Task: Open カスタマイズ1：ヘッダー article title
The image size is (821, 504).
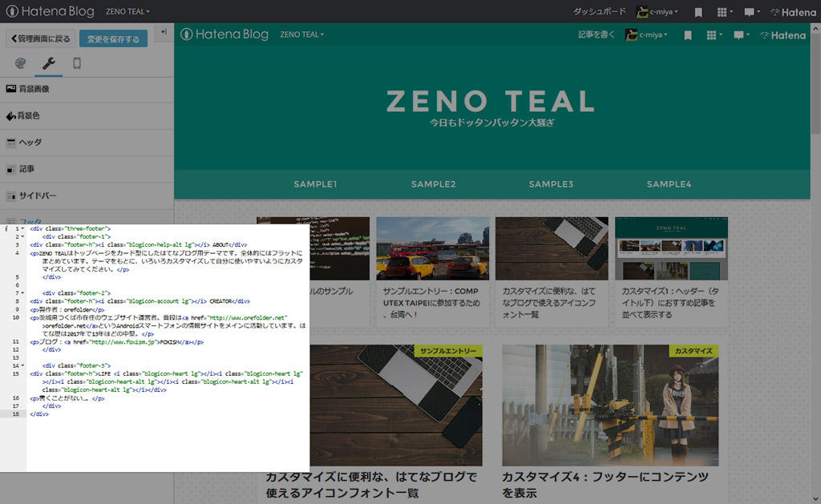Action: tap(670, 303)
